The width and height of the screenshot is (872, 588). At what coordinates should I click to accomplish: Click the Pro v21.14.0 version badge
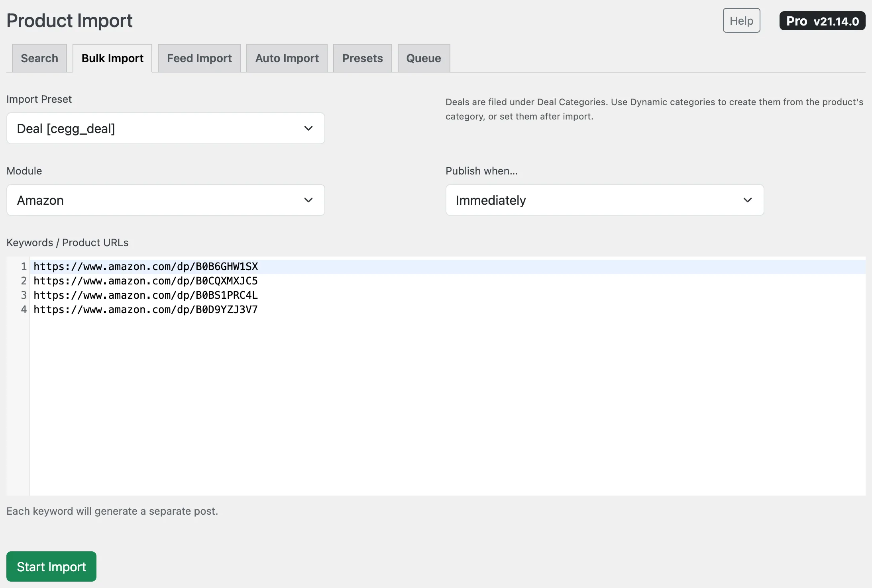pyautogui.click(x=823, y=21)
